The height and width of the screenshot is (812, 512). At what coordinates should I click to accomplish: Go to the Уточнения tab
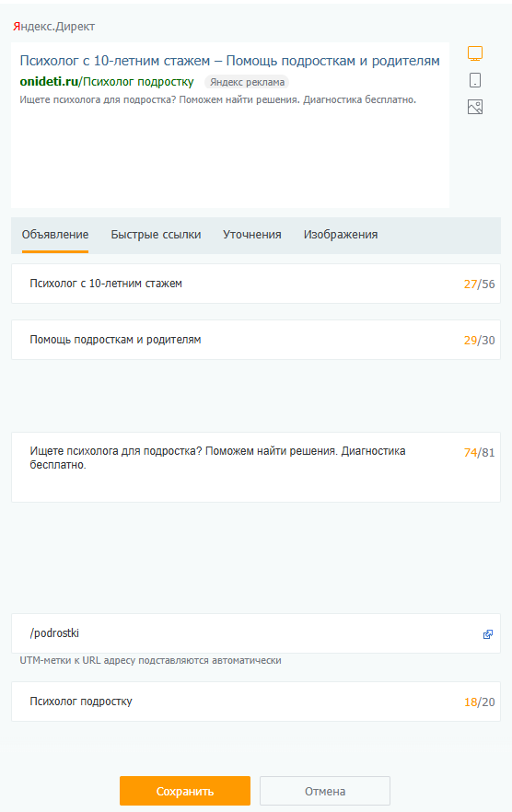251,235
